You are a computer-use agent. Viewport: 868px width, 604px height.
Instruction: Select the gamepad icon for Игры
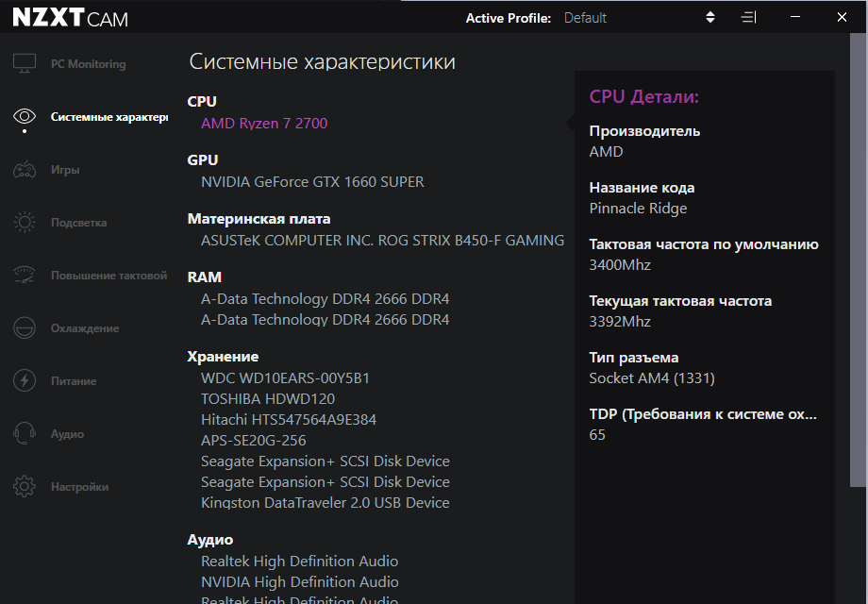pyautogui.click(x=25, y=170)
